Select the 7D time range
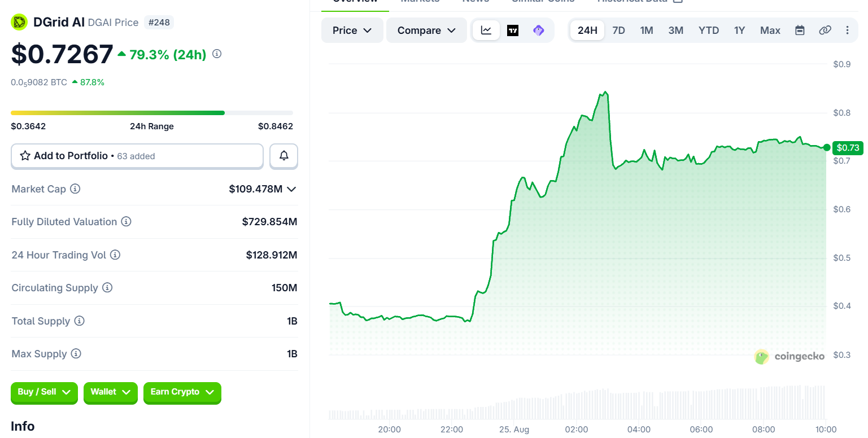Image resolution: width=868 pixels, height=438 pixels. [618, 30]
